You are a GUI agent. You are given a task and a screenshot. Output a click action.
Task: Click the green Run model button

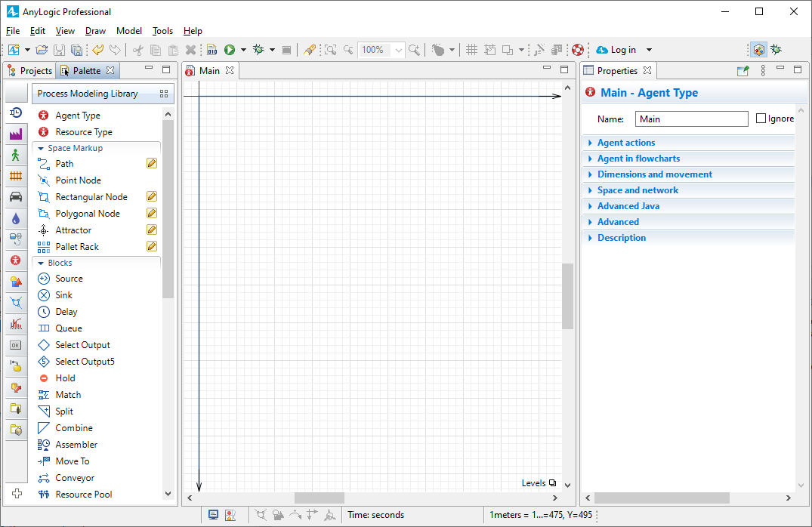pyautogui.click(x=229, y=50)
